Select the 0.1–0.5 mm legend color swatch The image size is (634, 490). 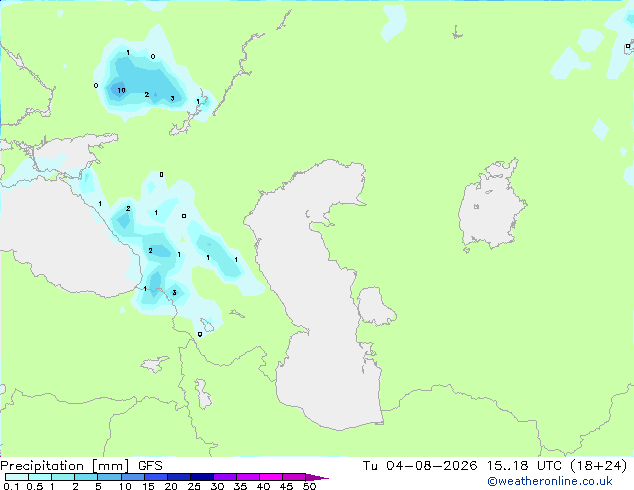[x=17, y=477]
